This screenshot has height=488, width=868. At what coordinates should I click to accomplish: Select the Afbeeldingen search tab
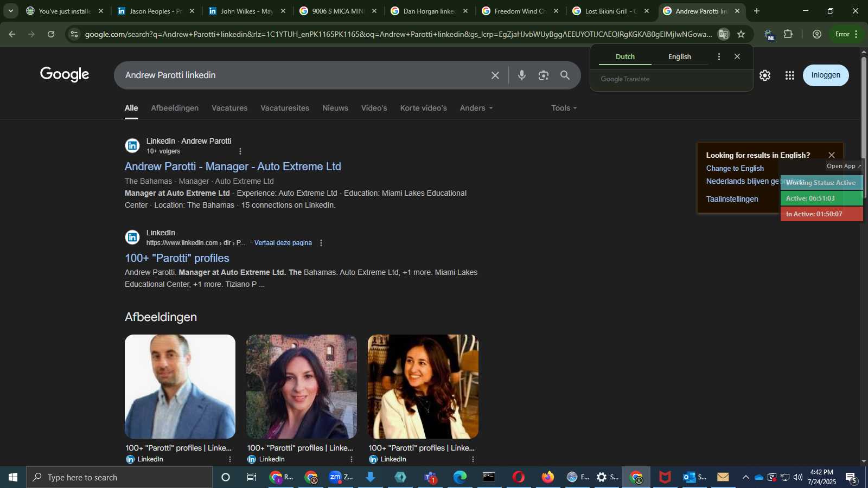[x=175, y=108]
